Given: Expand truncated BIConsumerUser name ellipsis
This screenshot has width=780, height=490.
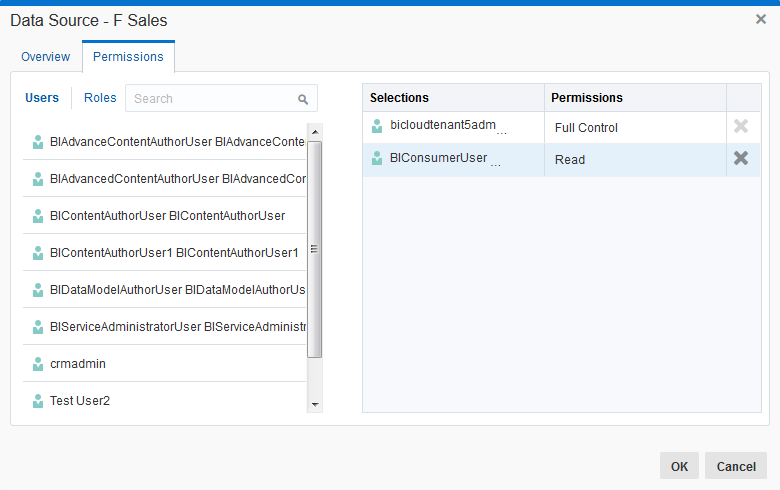Looking at the screenshot, I should 495,165.
